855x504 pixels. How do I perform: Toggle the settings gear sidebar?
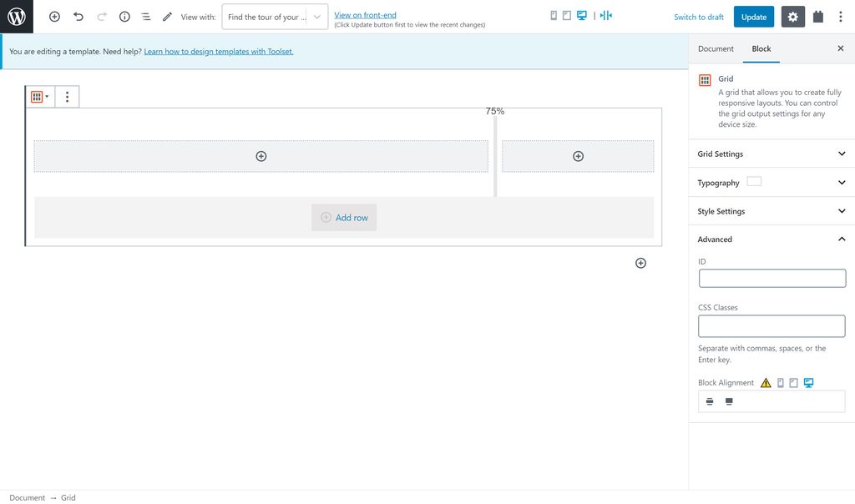(x=793, y=17)
